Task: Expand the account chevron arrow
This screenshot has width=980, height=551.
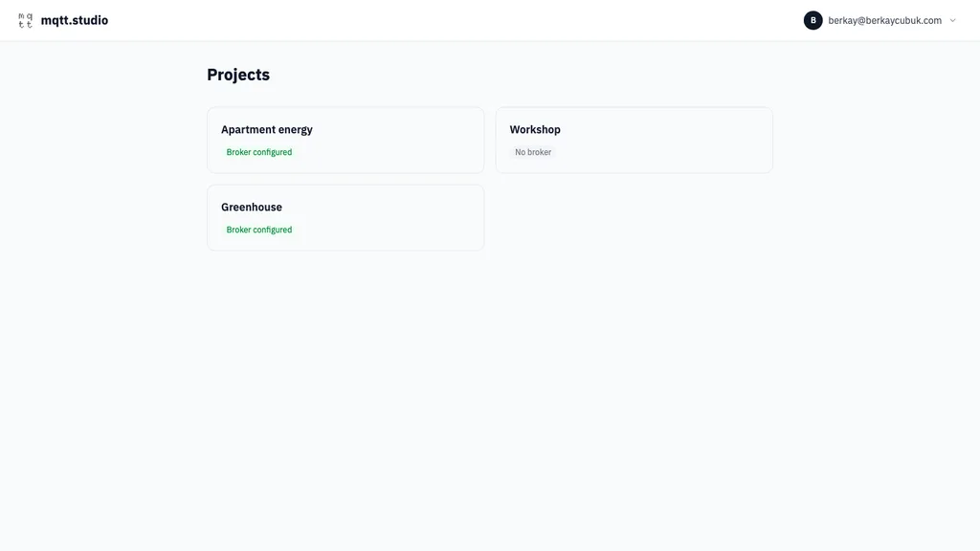Action: click(x=952, y=21)
